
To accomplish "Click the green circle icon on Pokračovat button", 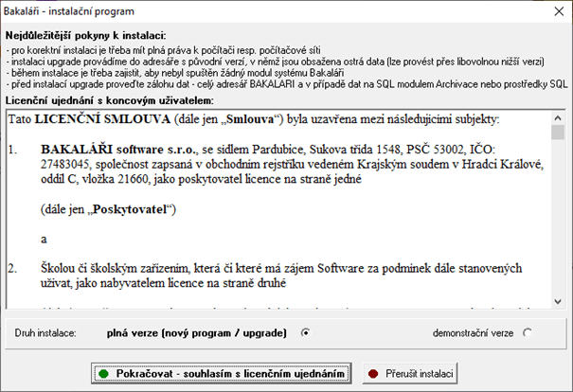I will (103, 375).
